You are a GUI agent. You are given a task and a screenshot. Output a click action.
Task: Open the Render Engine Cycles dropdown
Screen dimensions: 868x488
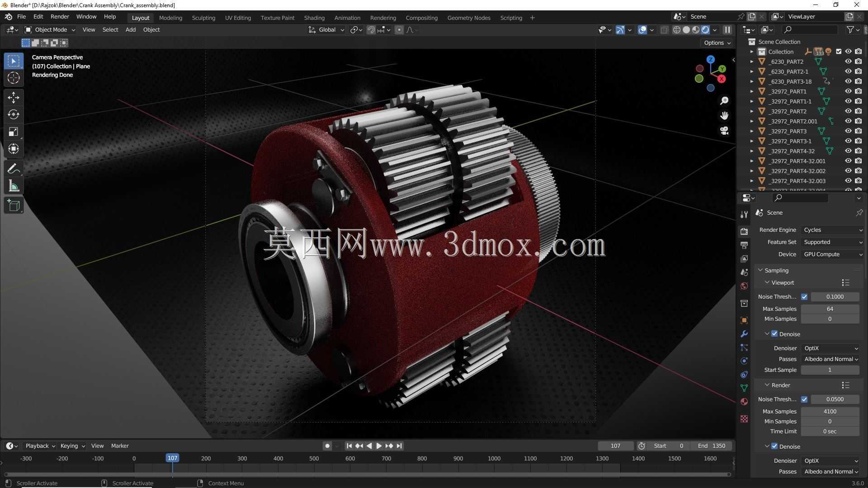pos(832,230)
